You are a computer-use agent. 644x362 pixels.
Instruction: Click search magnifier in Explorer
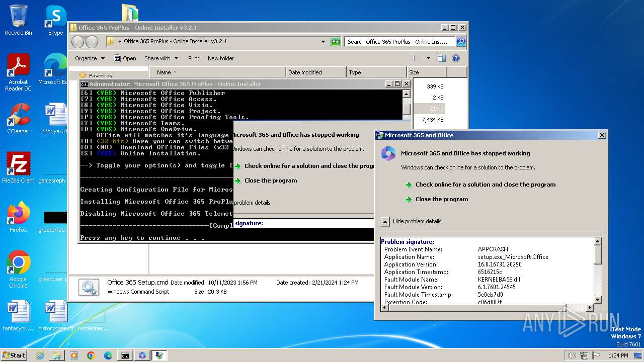click(460, 42)
